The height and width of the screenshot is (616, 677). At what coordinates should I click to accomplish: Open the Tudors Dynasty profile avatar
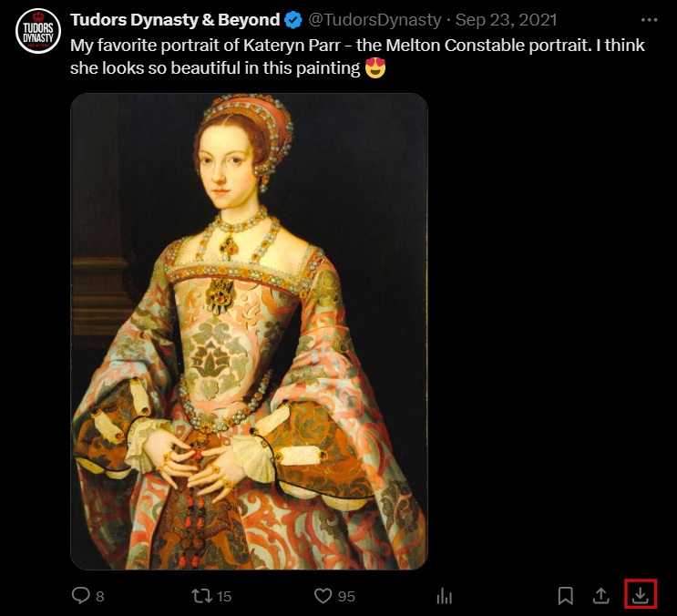(x=38, y=31)
